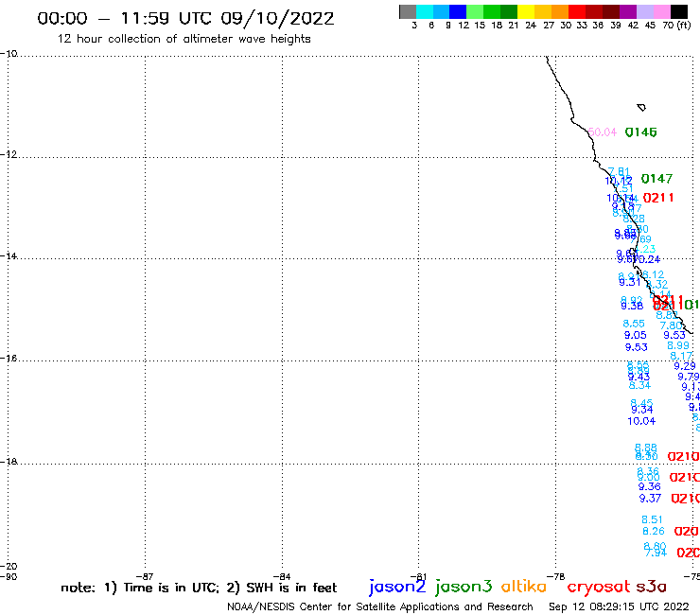
Task: Click 'NOAA/NESDIS Center for Satellite Applications and Research'
Action: coord(380,606)
